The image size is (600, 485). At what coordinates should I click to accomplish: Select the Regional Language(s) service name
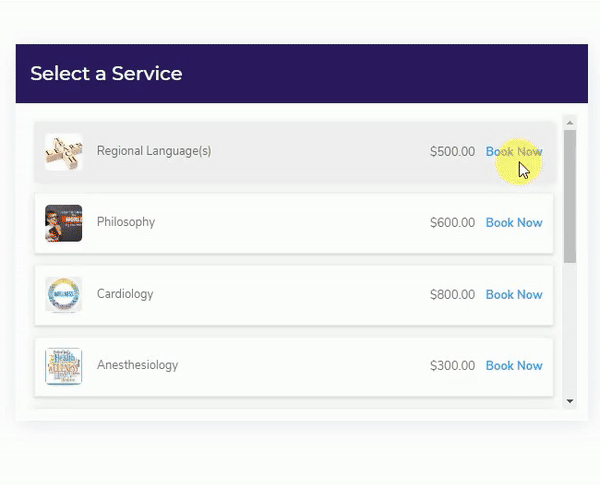tap(154, 151)
